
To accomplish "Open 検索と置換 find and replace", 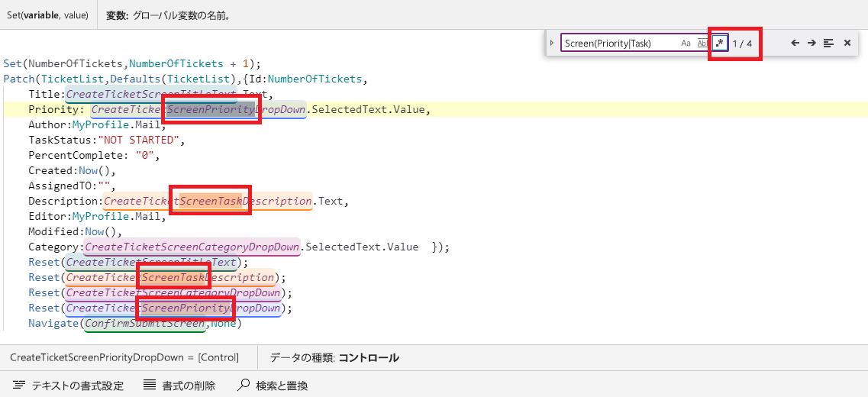I will (x=273, y=386).
